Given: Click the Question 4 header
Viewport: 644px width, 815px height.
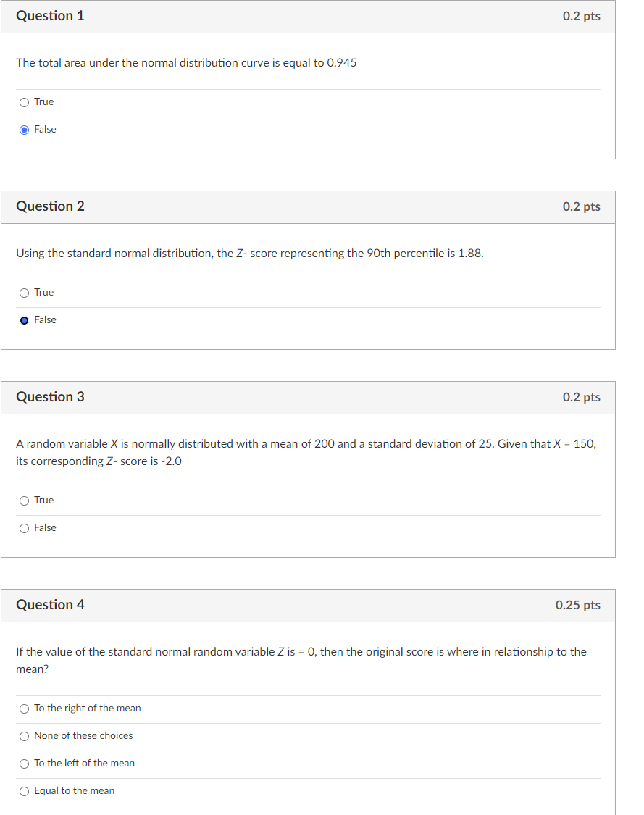Looking at the screenshot, I should click(x=50, y=605).
